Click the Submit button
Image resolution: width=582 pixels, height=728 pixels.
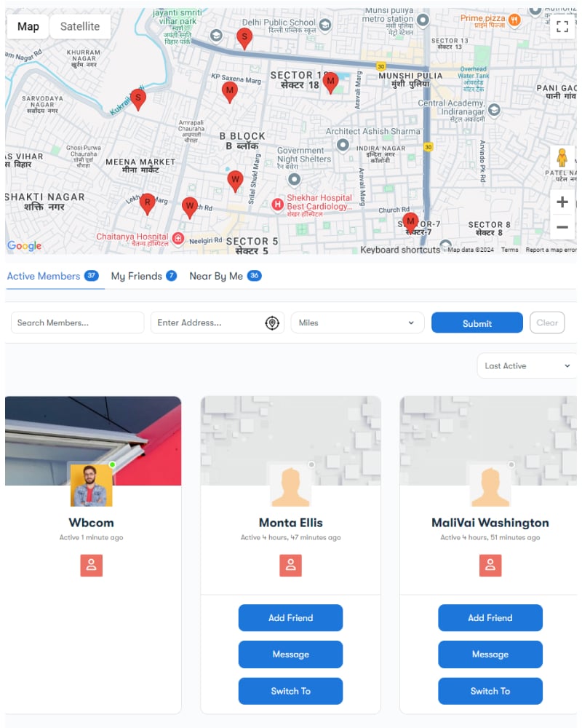click(x=477, y=323)
